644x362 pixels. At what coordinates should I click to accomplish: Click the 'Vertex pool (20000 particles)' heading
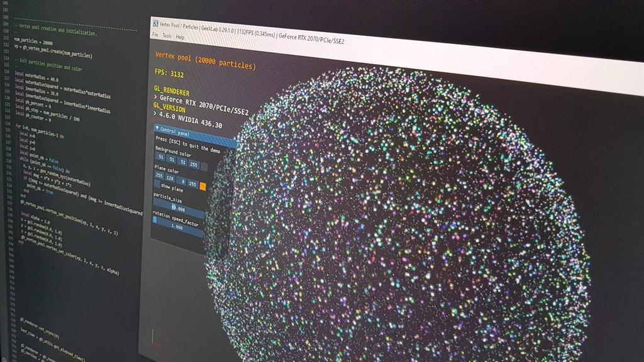pos(206,61)
